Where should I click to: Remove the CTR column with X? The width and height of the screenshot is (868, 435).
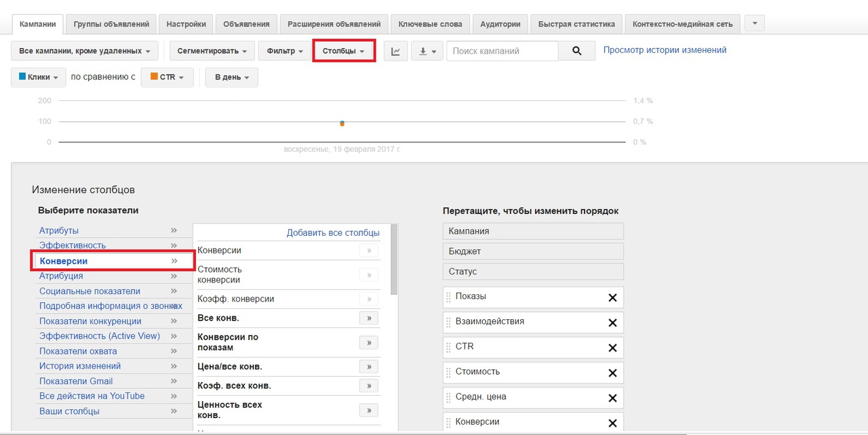click(612, 348)
